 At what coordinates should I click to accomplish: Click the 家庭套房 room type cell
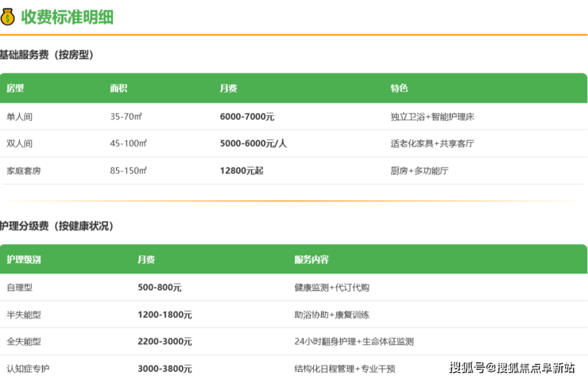[24, 171]
